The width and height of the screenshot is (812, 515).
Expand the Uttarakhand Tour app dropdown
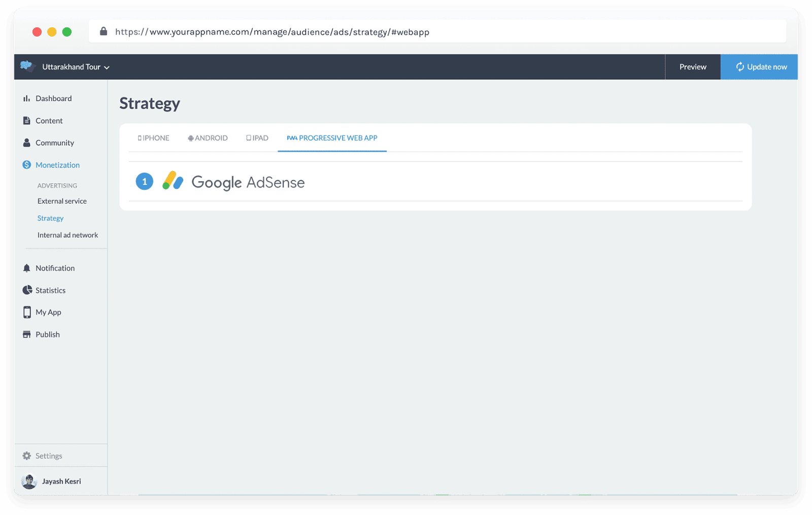76,67
